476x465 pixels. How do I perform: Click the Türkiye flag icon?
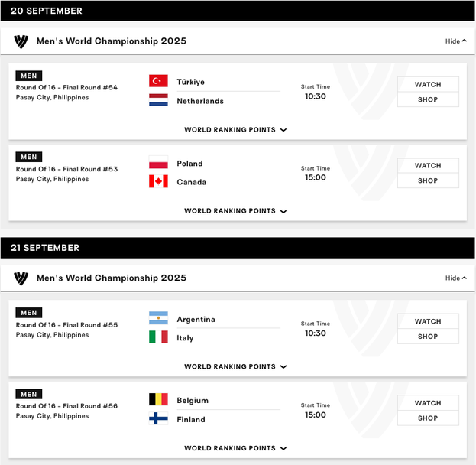click(158, 81)
